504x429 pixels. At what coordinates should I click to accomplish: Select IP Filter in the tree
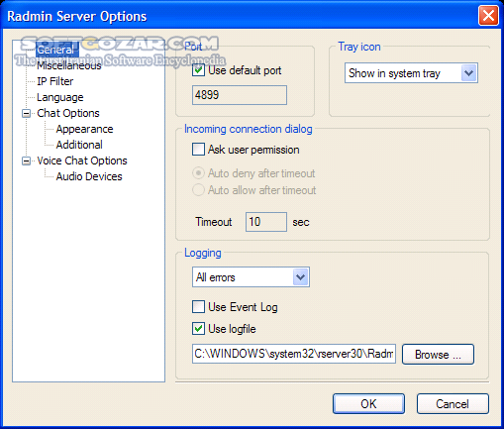tap(54, 81)
